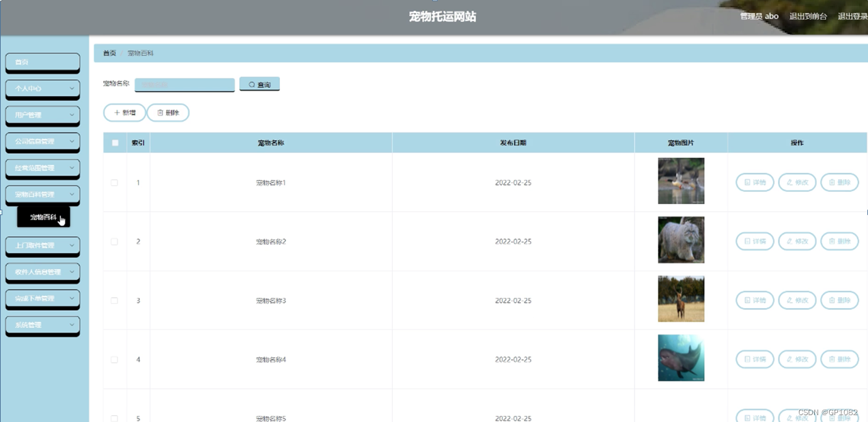The image size is (868, 422).
Task: Open 详情 for 宠物名称1
Action: pyautogui.click(x=755, y=182)
